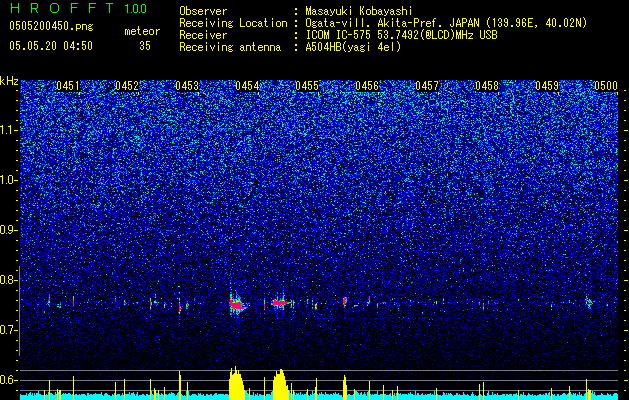
Task: Click the 0459 time marker
Action: 547,86
